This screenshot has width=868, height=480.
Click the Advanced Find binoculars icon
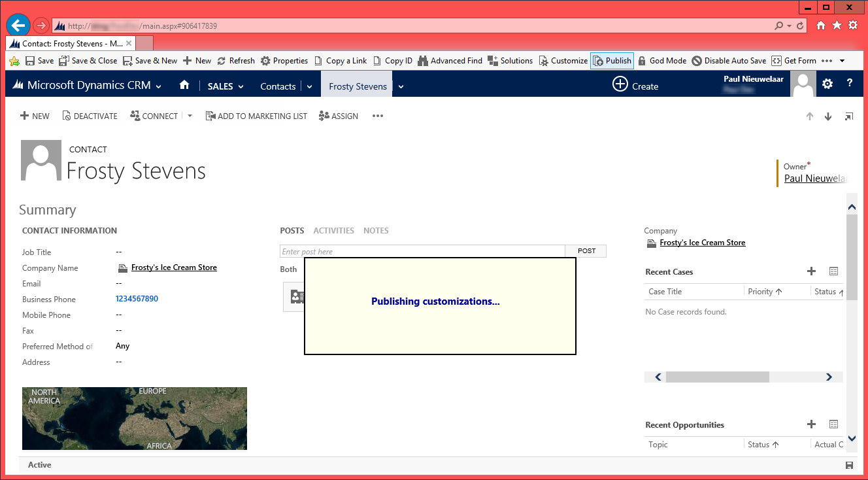pos(422,61)
